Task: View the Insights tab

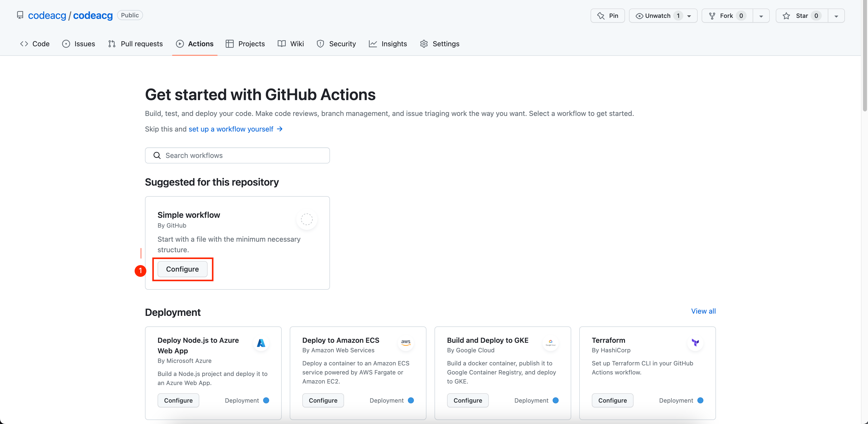Action: point(388,44)
